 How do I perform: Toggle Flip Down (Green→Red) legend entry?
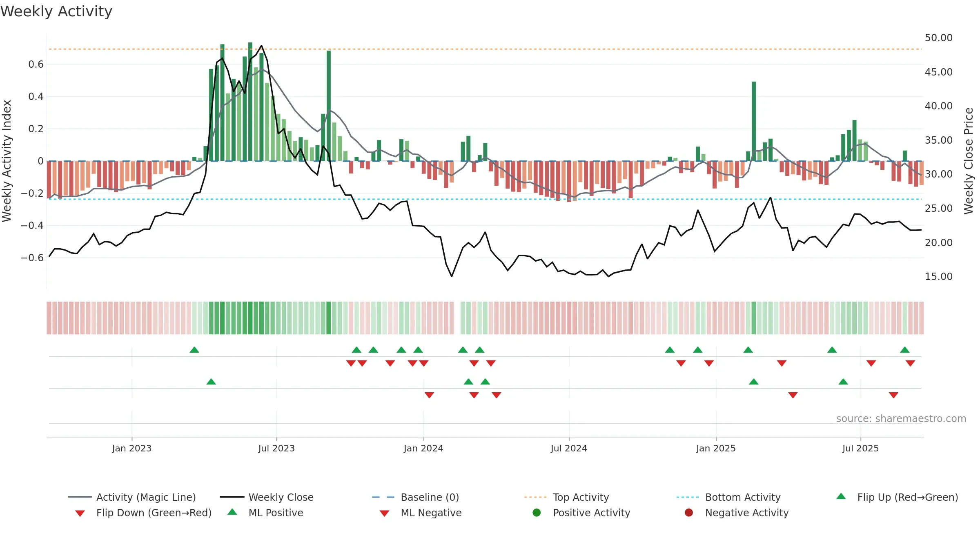pos(143,513)
